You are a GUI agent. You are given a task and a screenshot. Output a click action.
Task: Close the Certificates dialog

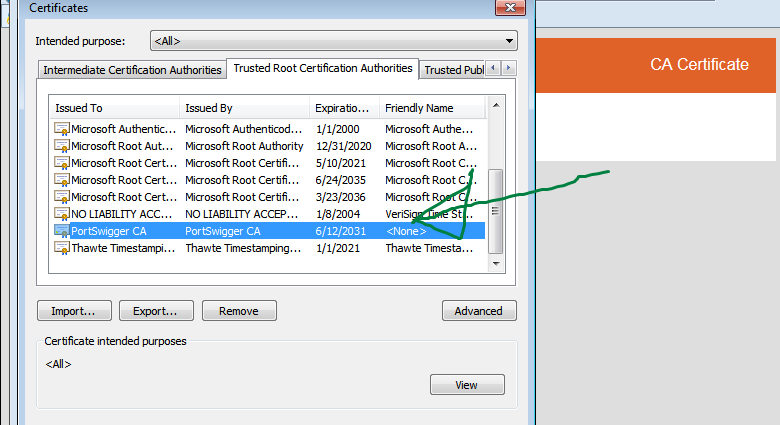510,7
